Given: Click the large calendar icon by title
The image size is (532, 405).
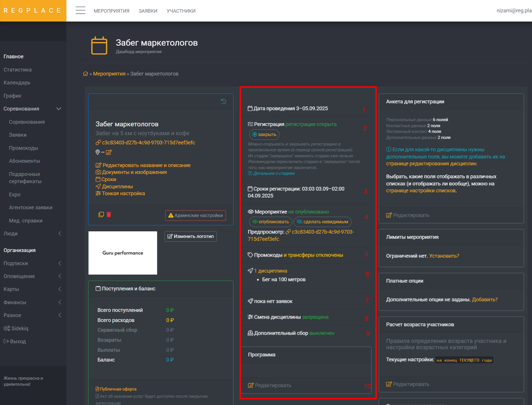Looking at the screenshot, I should click(x=99, y=45).
